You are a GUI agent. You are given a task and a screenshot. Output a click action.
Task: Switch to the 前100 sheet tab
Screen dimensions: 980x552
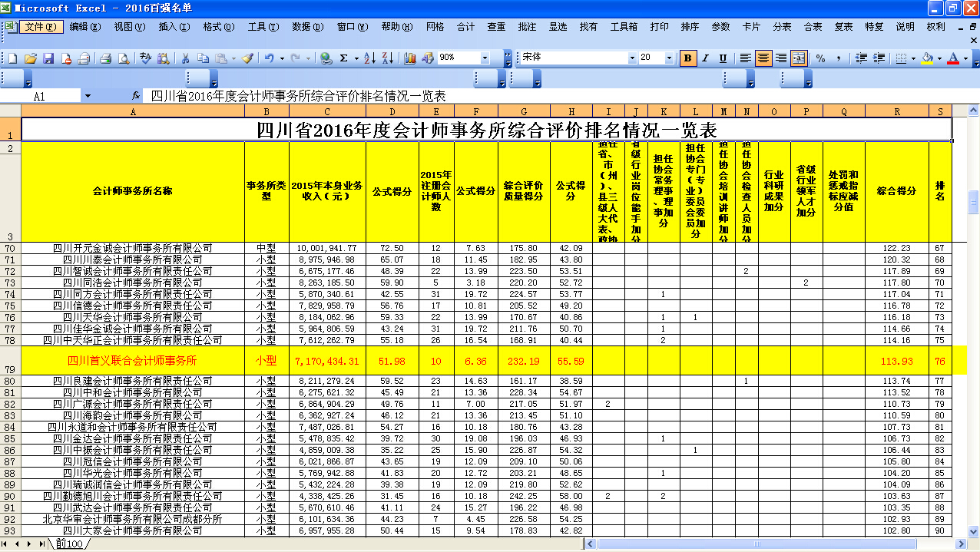(69, 544)
